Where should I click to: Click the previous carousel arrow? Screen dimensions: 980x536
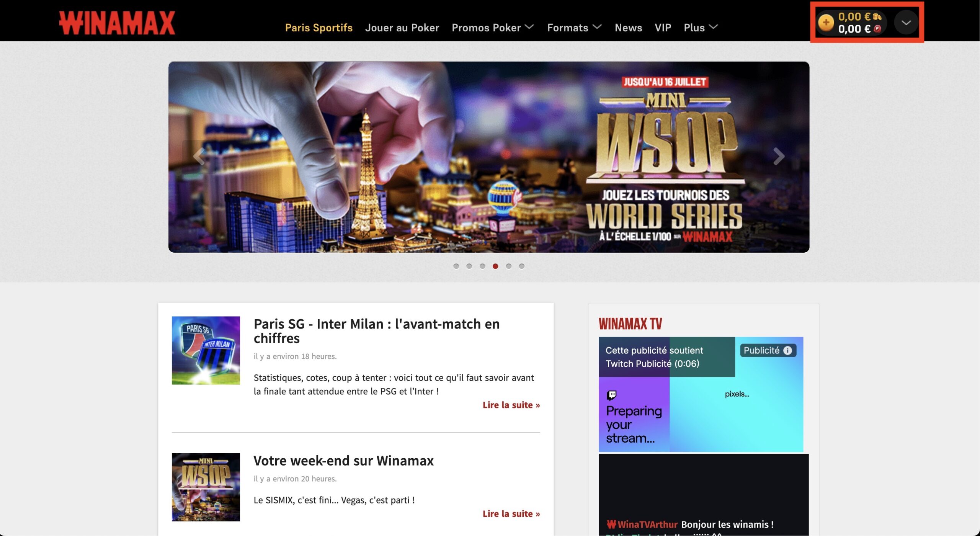pos(199,156)
